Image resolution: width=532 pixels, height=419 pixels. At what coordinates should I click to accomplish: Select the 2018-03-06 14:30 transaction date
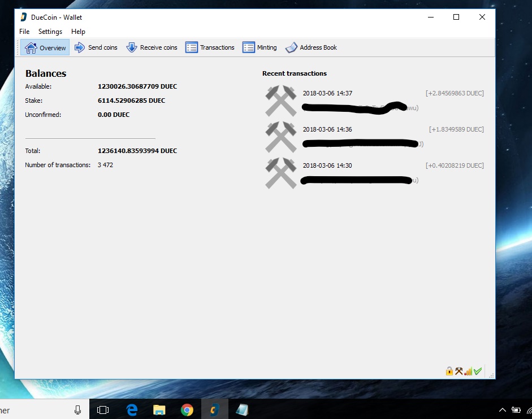(327, 166)
